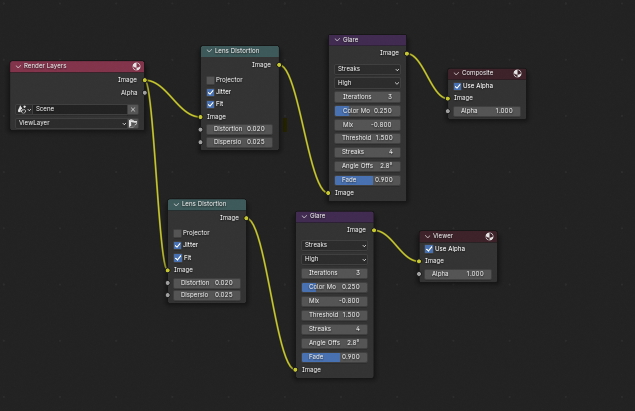Click upper Lens Distortion Image input socket
Image resolution: width=635 pixels, height=411 pixels.
(x=200, y=117)
